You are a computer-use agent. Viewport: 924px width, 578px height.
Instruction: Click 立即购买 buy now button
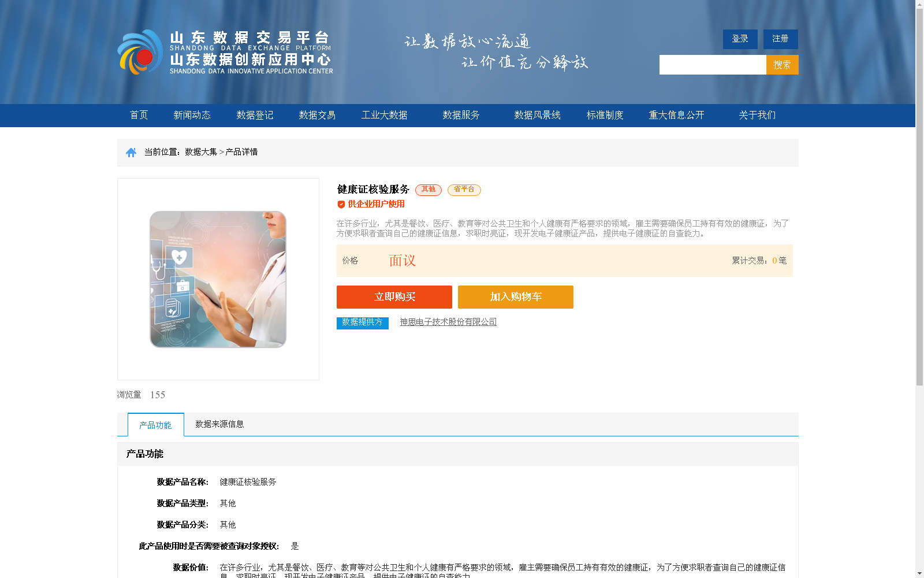point(394,297)
